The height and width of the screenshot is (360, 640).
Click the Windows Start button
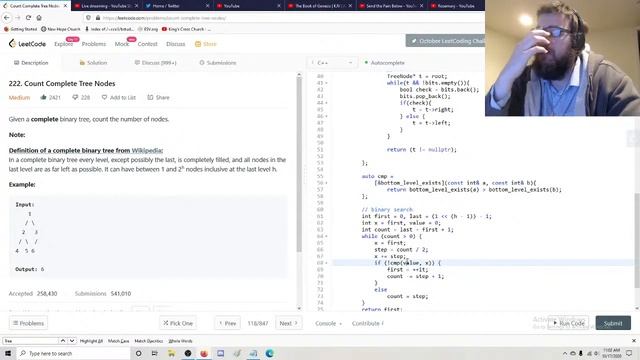click(8, 353)
